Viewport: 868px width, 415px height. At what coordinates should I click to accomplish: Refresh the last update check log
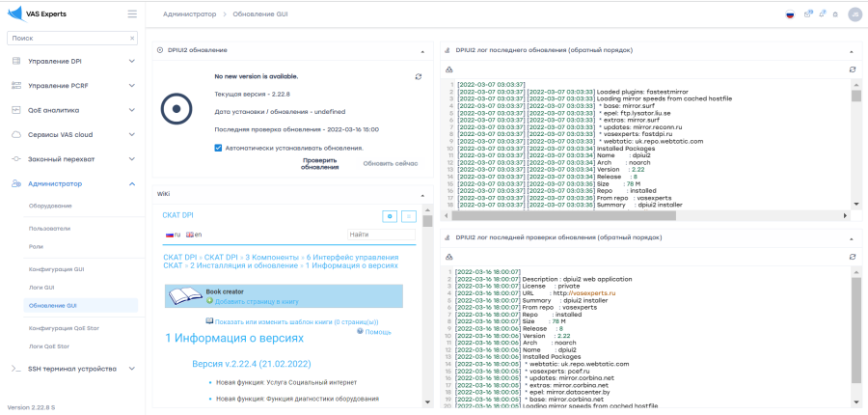[x=853, y=257]
